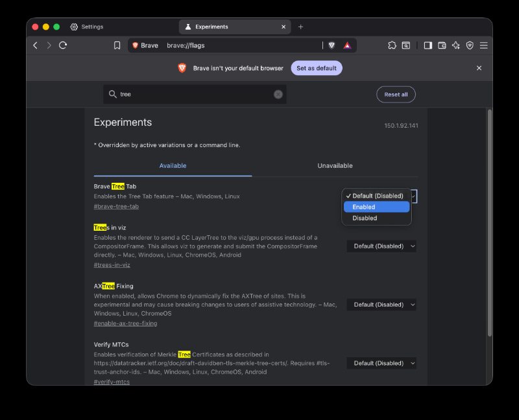Switch to the Available flags tab
Viewport: 519px width, 420px height.
coord(173,166)
